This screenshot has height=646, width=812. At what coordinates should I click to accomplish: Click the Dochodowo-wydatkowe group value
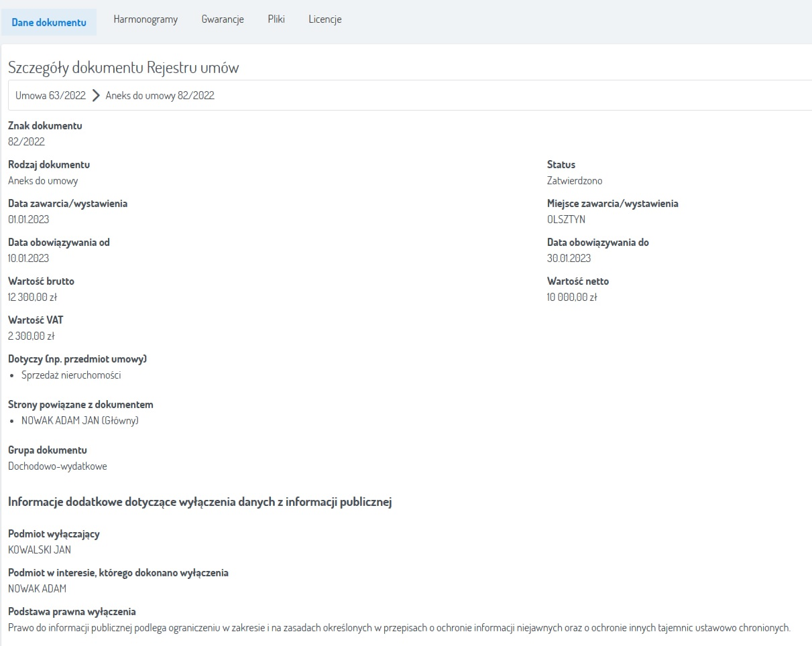[58, 466]
